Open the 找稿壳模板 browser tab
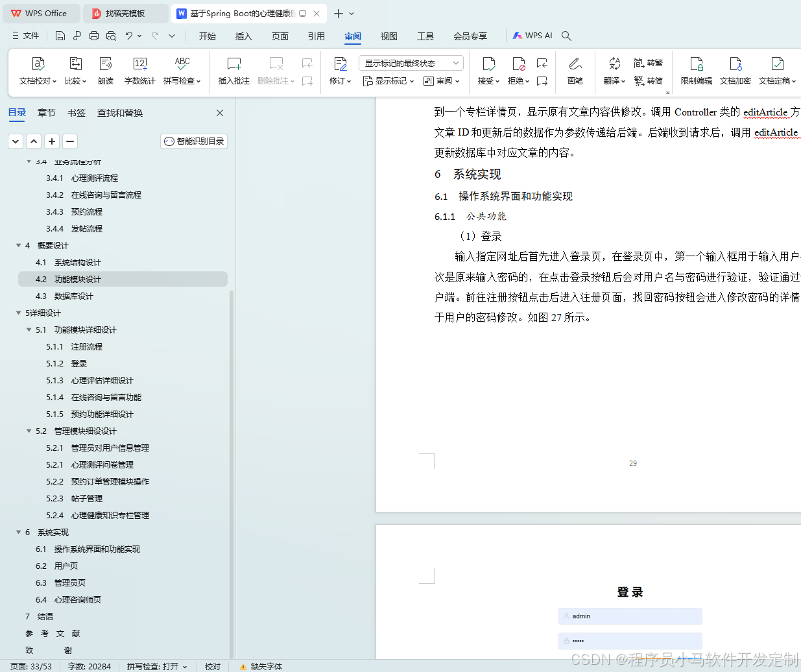Viewport: 801px width, 672px height. [125, 13]
